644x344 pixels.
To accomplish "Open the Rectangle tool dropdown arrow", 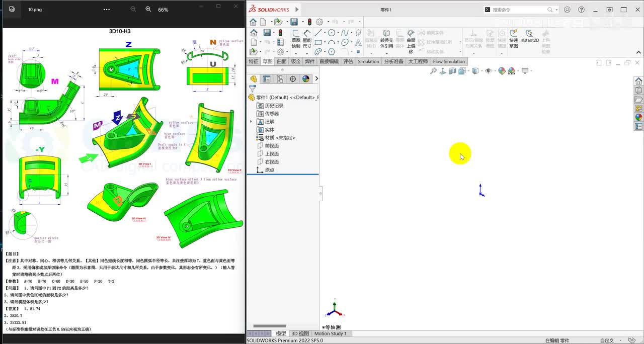I will (325, 42).
